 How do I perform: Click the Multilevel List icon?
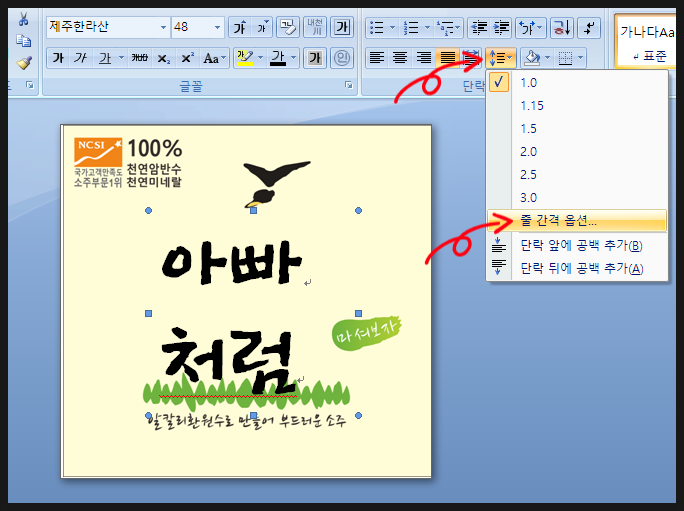[x=446, y=28]
